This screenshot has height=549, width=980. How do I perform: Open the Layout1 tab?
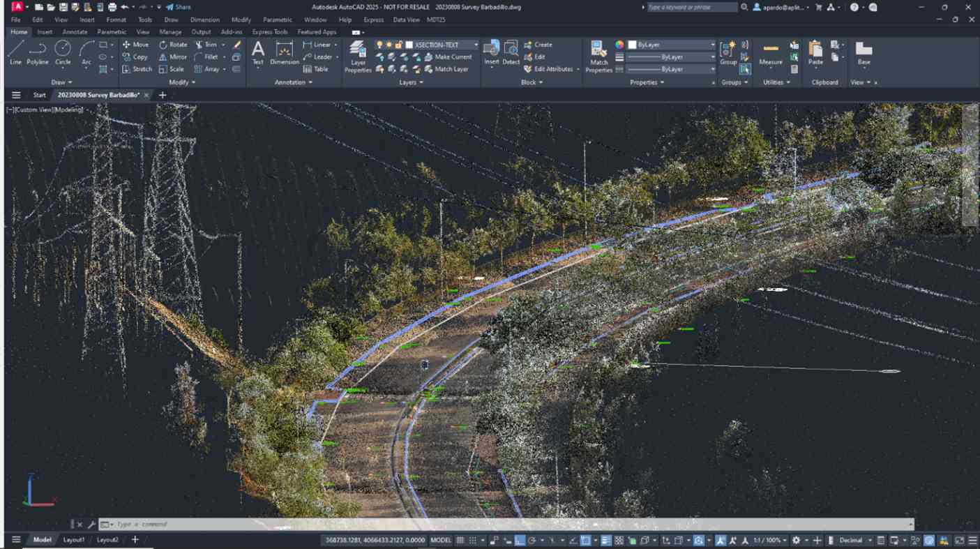coord(74,540)
